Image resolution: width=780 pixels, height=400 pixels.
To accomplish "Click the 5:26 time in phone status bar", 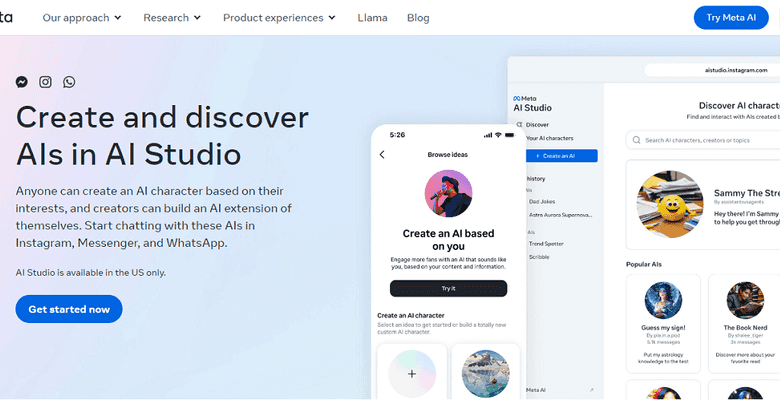I will coord(397,135).
